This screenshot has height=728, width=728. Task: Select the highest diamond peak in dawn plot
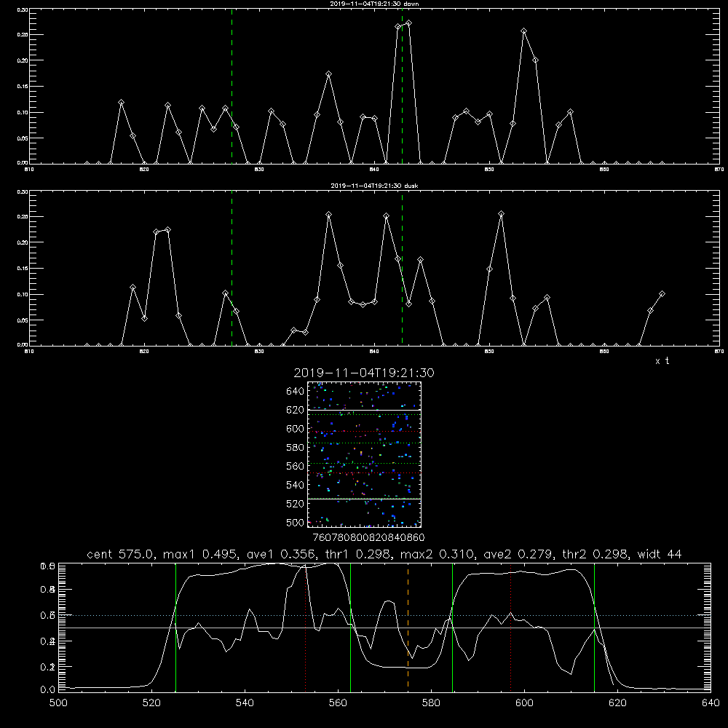[x=408, y=23]
